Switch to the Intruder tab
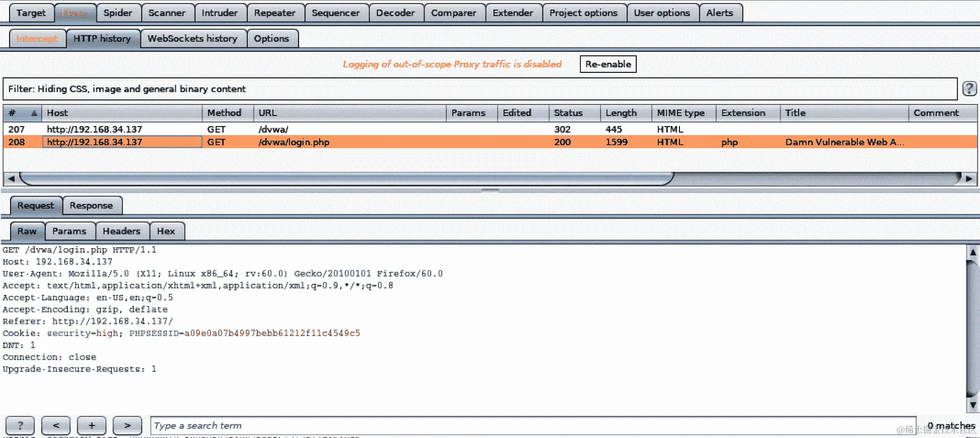 click(220, 13)
